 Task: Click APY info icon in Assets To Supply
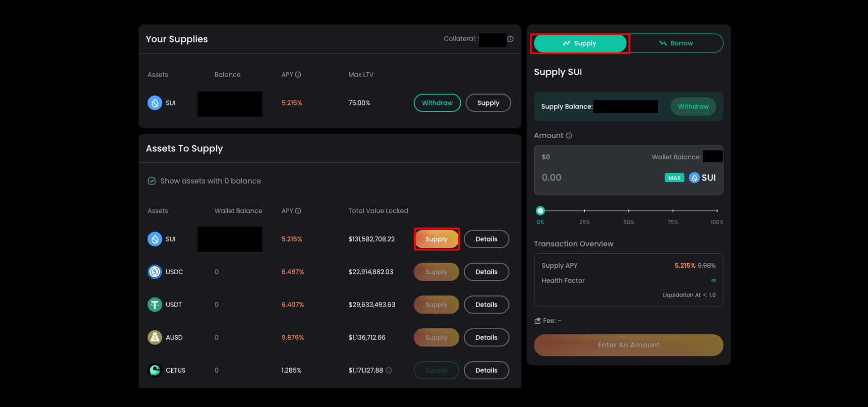pyautogui.click(x=298, y=211)
